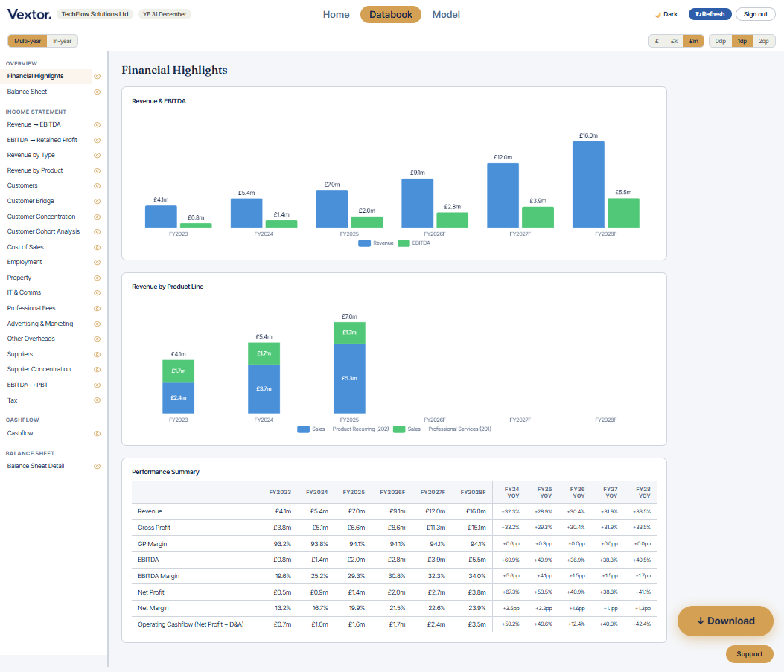Screen dimensions: 784x672
Task: Click FY2025 Product Recurring segment £5.3m
Action: (x=349, y=379)
